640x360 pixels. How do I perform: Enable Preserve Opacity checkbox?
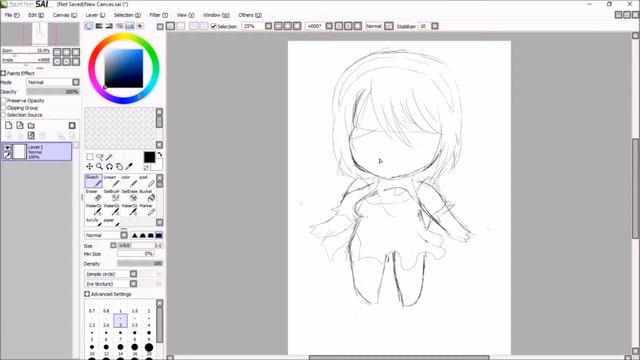(3, 100)
